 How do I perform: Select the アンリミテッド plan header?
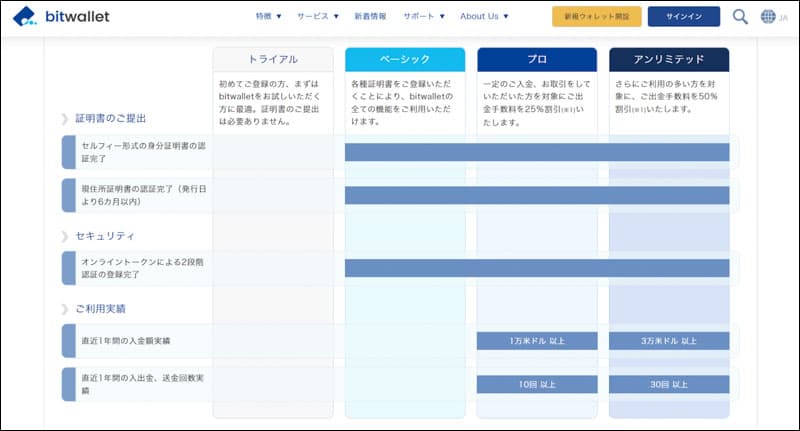(x=669, y=59)
